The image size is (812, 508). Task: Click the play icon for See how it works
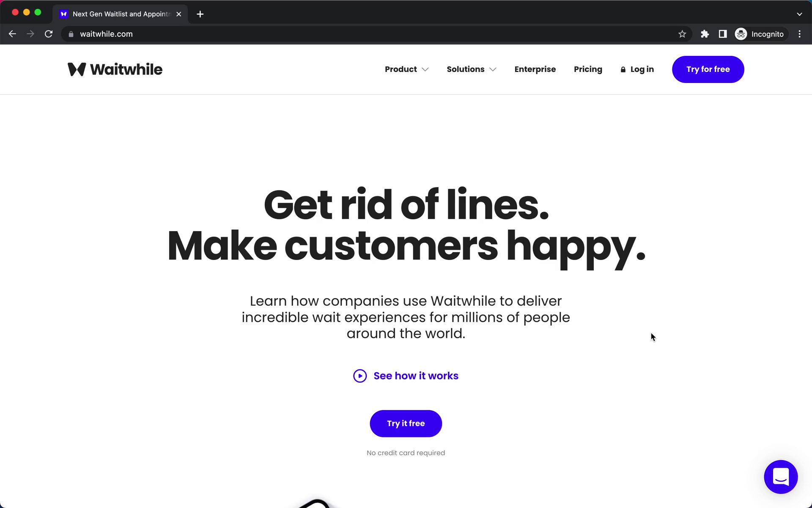360,376
